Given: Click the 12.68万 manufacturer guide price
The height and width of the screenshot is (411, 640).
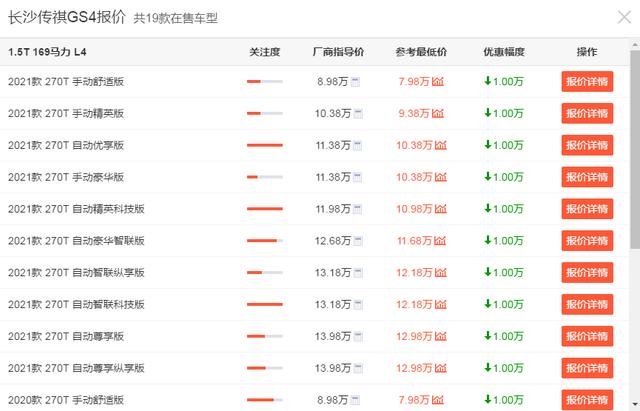Looking at the screenshot, I should click(333, 241).
